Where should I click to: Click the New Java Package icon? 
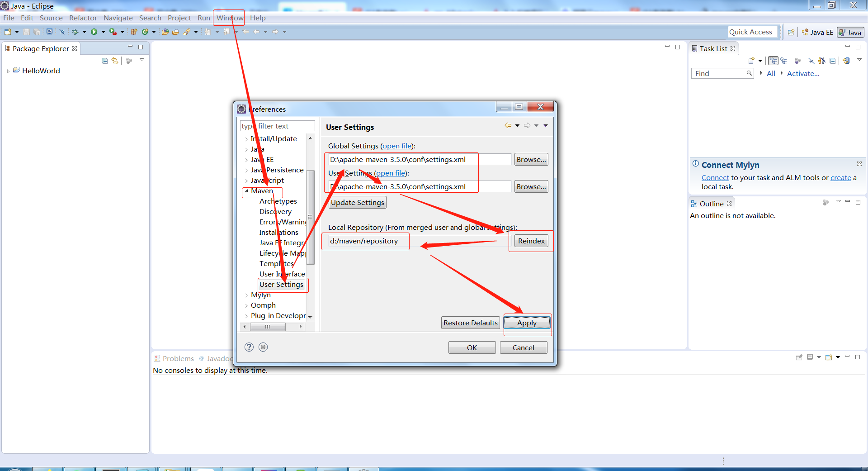134,32
